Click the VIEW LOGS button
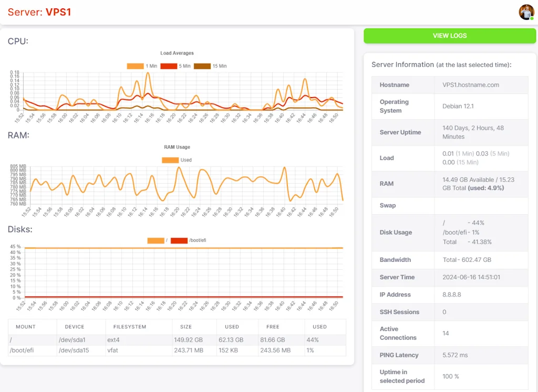538x392 pixels. (x=450, y=36)
